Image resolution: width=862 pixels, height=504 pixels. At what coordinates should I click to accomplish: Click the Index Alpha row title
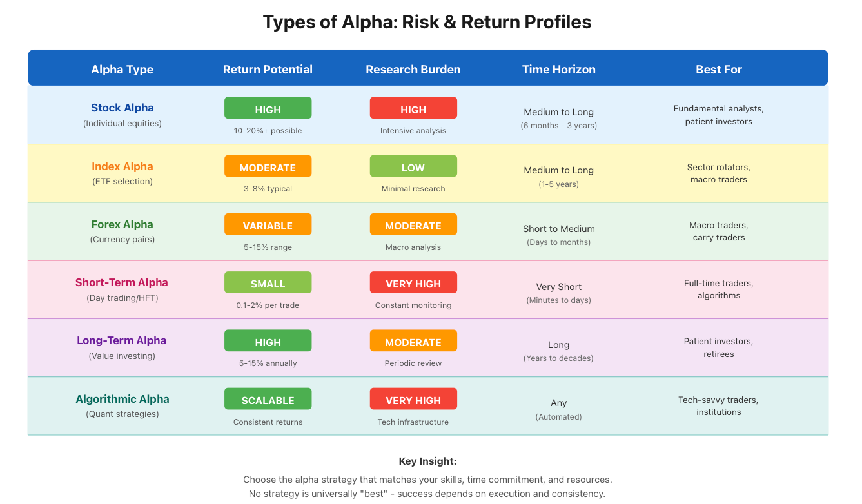[x=122, y=166]
